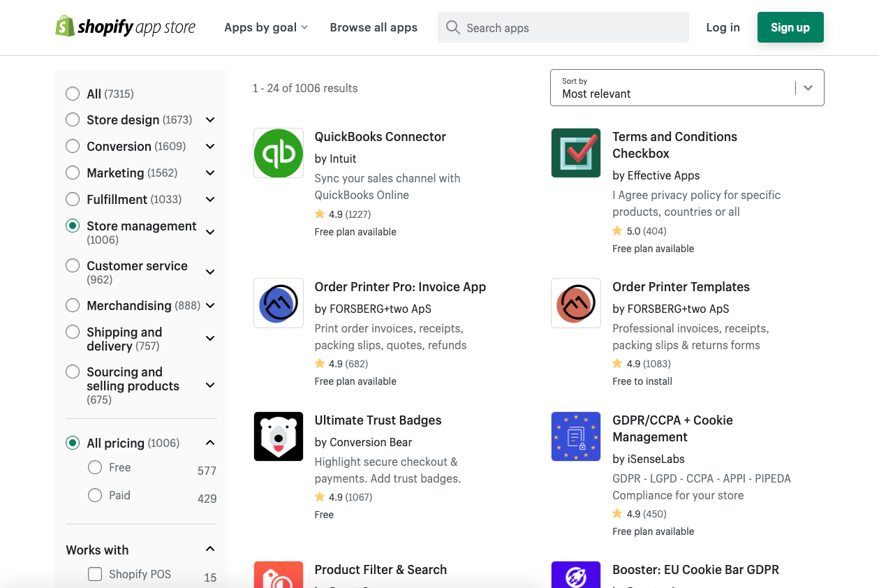Click the Sign up button
The height and width of the screenshot is (588, 879).
point(790,27)
